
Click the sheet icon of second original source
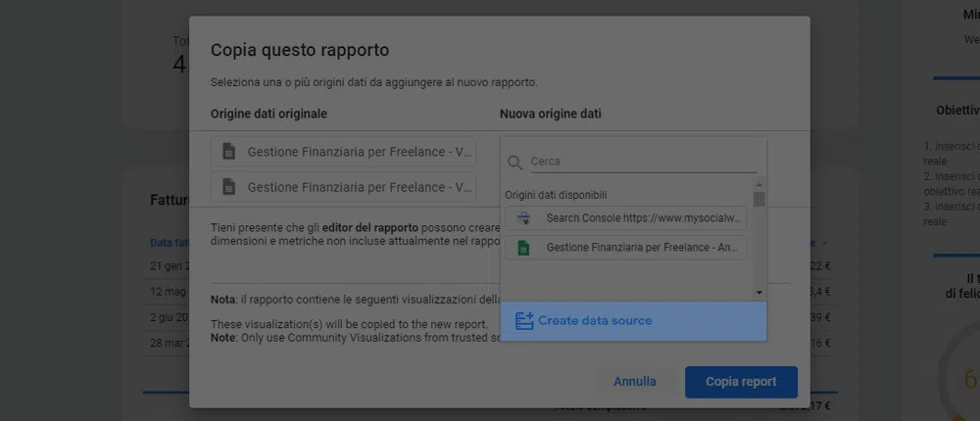(228, 187)
